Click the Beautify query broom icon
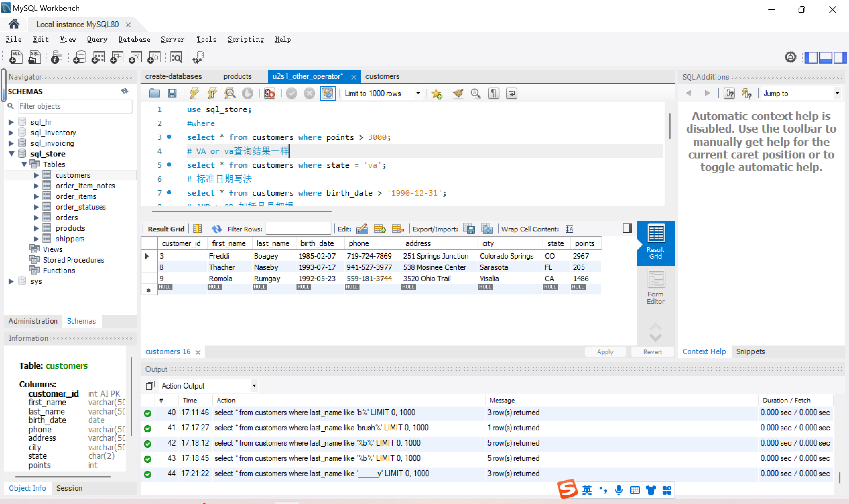This screenshot has width=849, height=504. pyautogui.click(x=458, y=94)
